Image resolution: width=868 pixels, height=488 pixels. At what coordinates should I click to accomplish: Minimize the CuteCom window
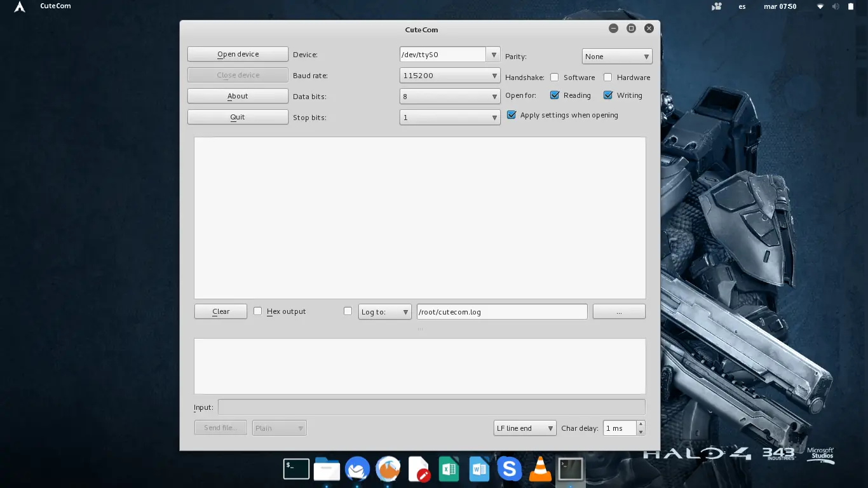tap(613, 29)
